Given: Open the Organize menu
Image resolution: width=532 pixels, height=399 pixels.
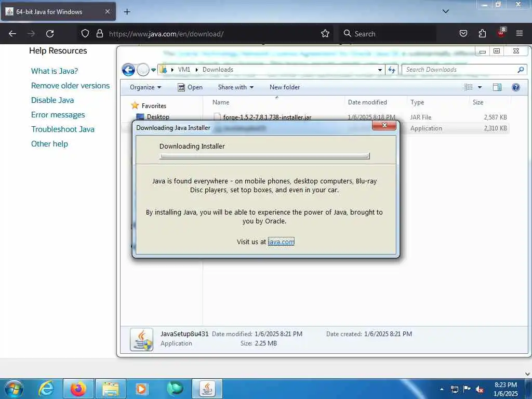Looking at the screenshot, I should click(145, 87).
